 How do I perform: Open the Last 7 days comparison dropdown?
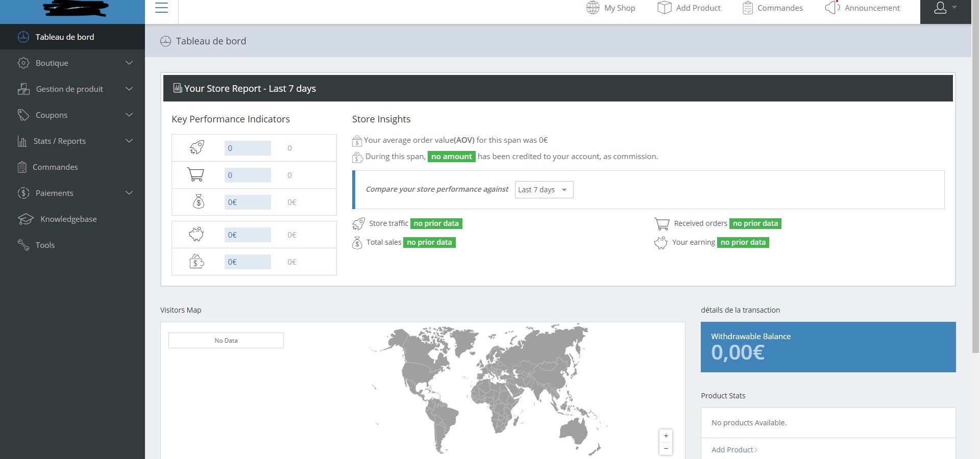click(x=544, y=190)
